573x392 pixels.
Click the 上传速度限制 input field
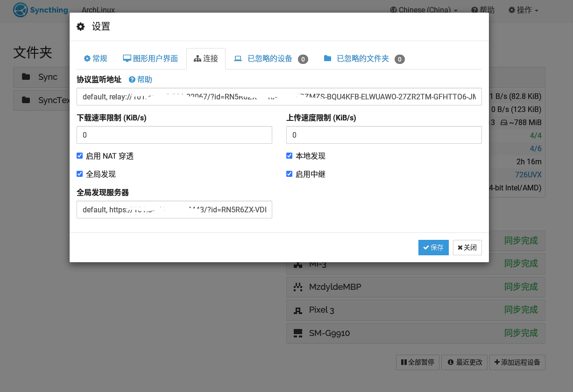[x=384, y=135]
